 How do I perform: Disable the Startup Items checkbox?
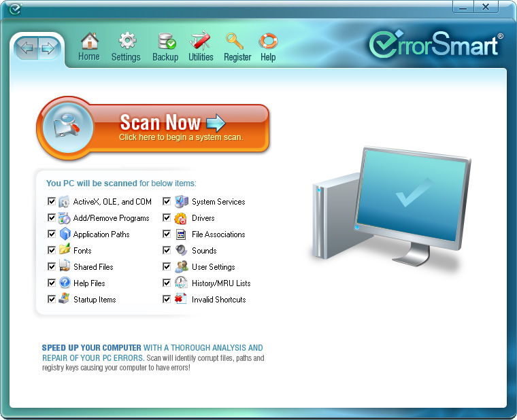point(52,299)
